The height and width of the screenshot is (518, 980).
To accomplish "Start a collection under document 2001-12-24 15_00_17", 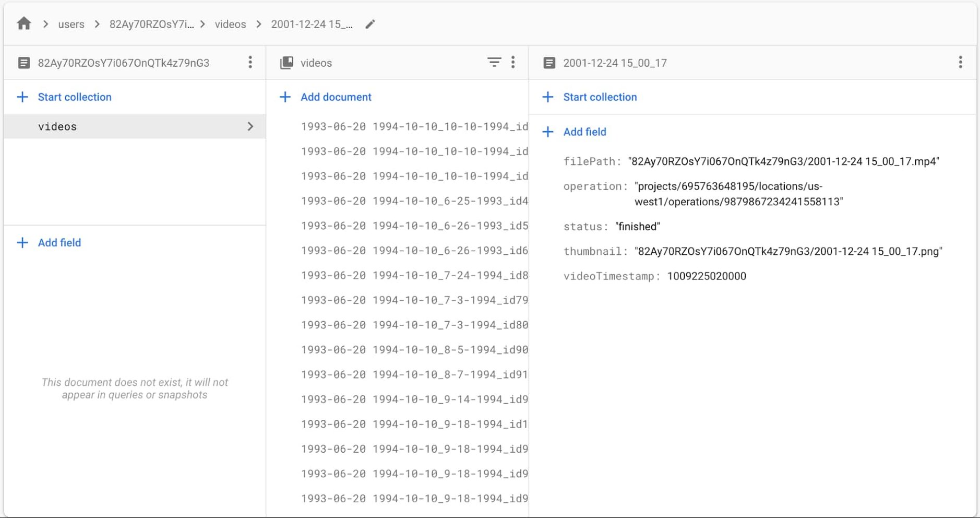I will pyautogui.click(x=590, y=97).
